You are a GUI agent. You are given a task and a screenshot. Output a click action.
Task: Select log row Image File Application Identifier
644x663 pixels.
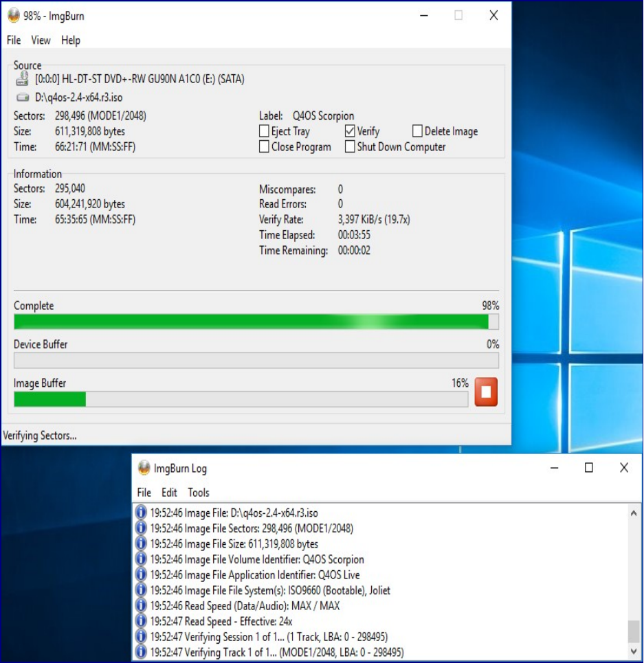coord(255,574)
